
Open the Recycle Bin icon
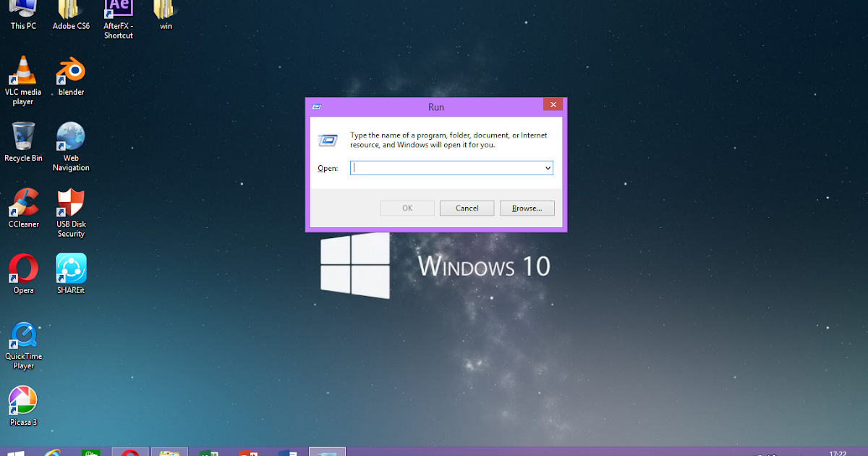coord(23,142)
